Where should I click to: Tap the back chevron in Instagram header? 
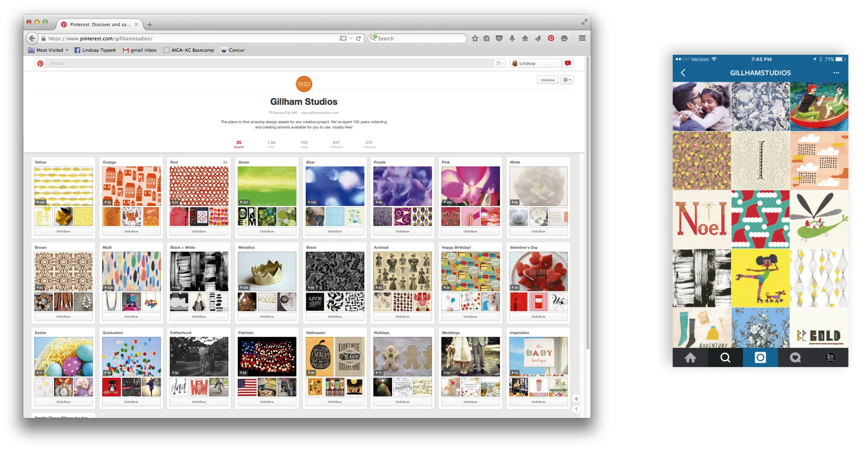[683, 73]
